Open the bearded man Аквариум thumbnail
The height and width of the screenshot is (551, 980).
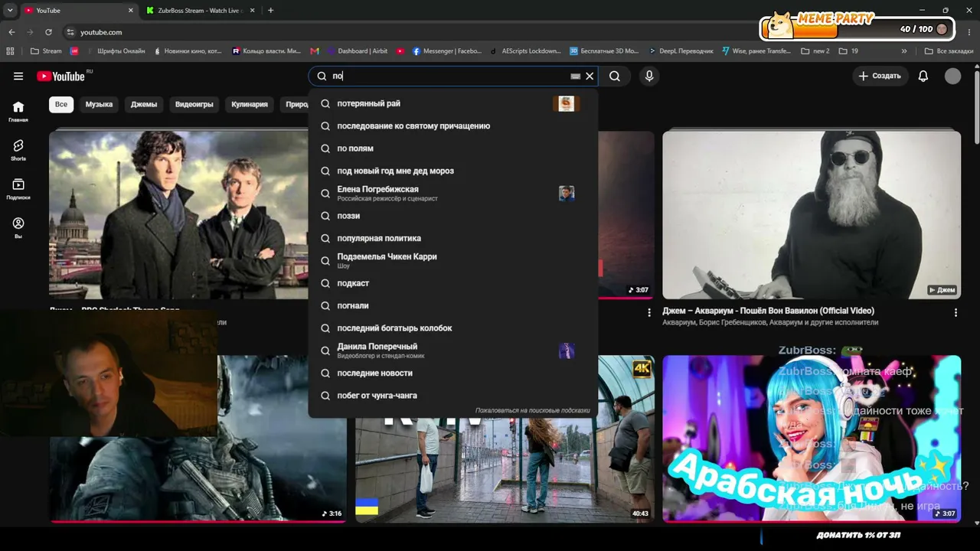point(812,214)
